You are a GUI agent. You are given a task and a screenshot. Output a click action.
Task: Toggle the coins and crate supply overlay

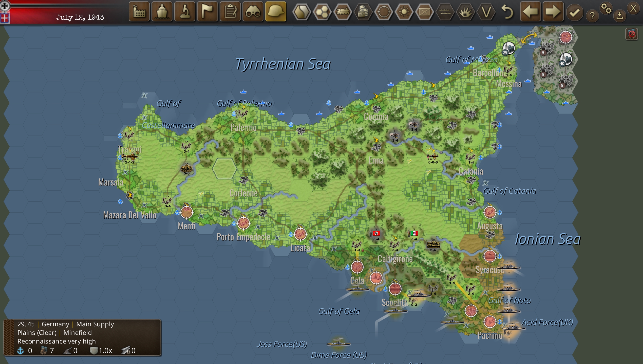pos(363,12)
